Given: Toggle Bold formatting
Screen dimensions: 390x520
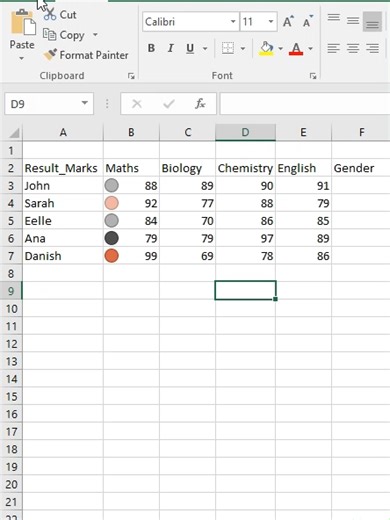Looking at the screenshot, I should (x=151, y=48).
